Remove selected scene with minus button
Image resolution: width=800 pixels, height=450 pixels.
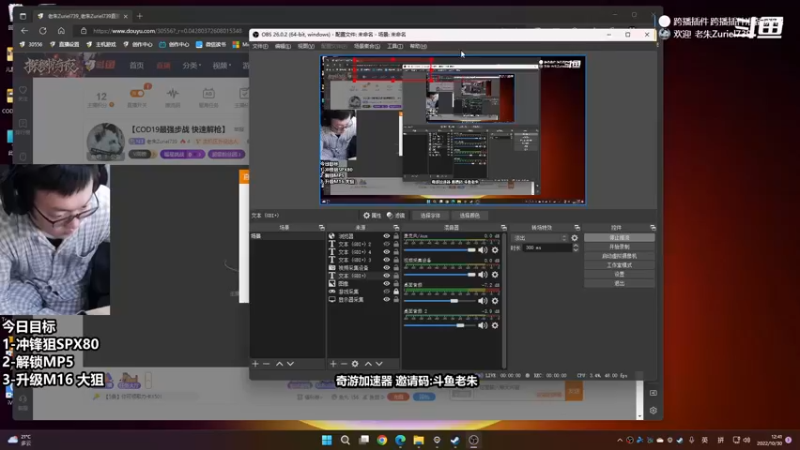(x=266, y=364)
